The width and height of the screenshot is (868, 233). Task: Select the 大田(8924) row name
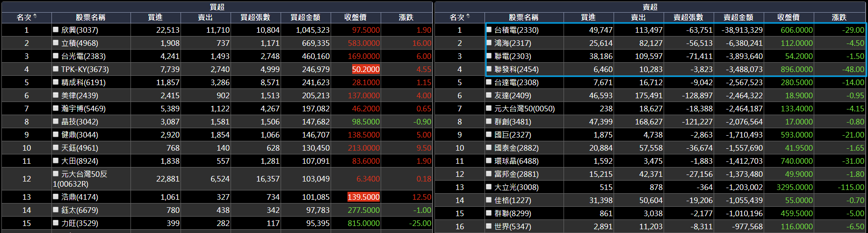[80, 161]
